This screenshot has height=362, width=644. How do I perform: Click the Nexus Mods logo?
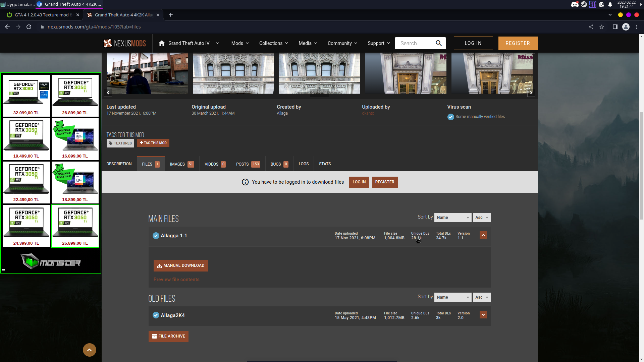tap(124, 43)
